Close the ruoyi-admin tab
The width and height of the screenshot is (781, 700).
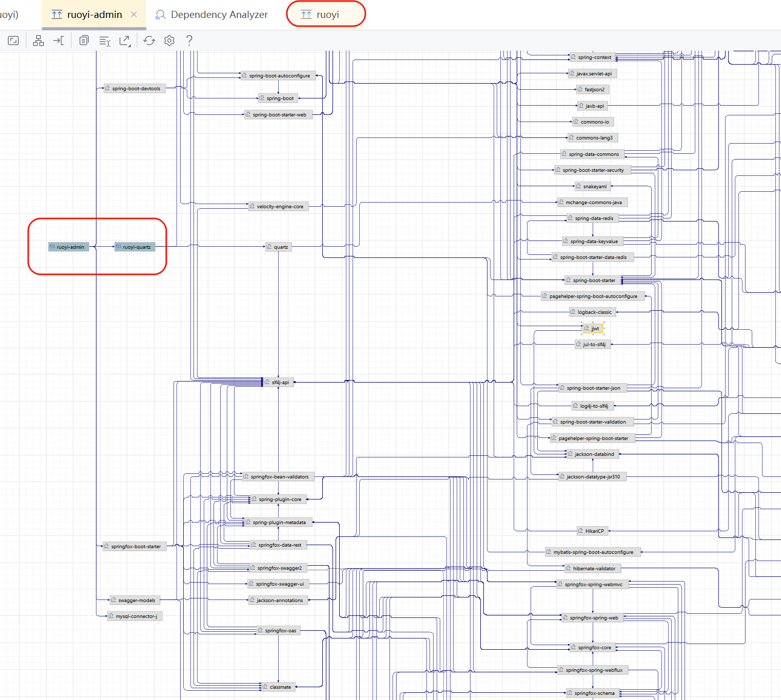point(134,14)
